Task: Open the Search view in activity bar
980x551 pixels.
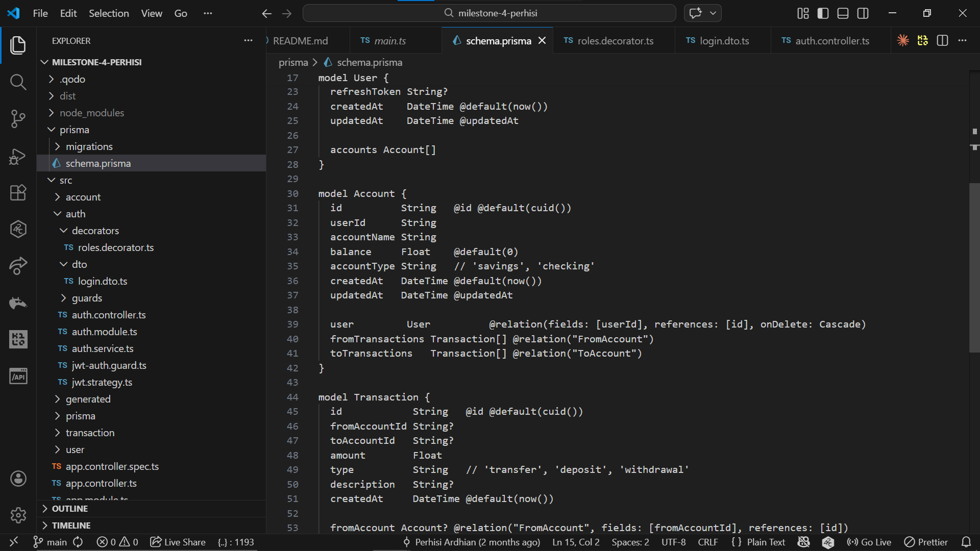Action: (18, 82)
